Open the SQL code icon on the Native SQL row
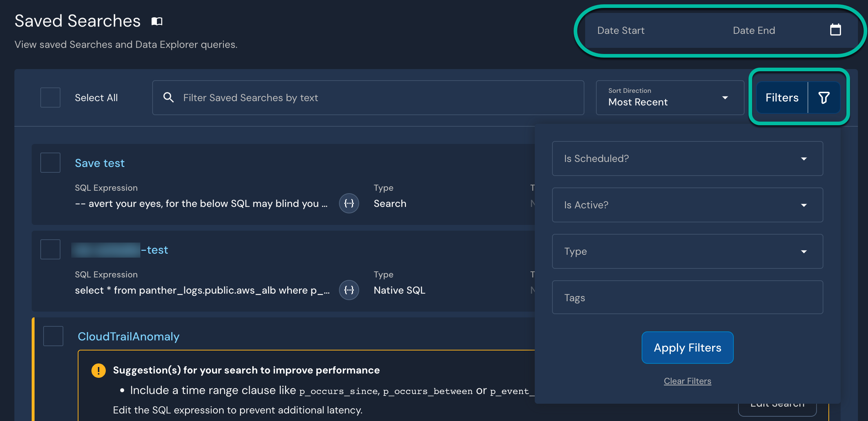 348,290
